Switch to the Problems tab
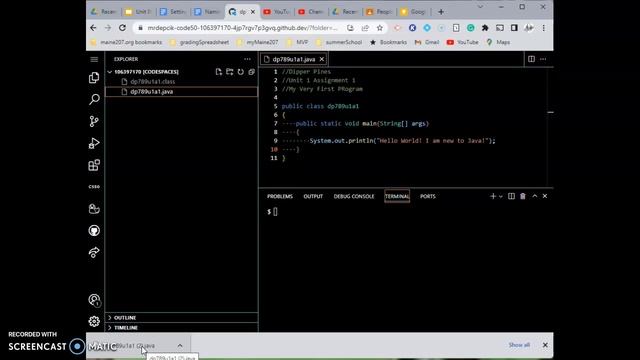This screenshot has width=640, height=360. (280, 196)
